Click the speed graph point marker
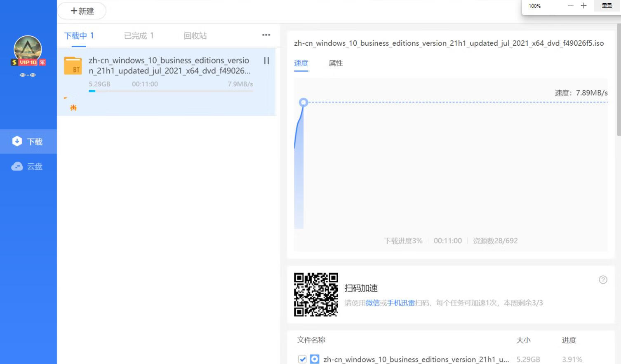Screen dimensions: 621x364 303,102
